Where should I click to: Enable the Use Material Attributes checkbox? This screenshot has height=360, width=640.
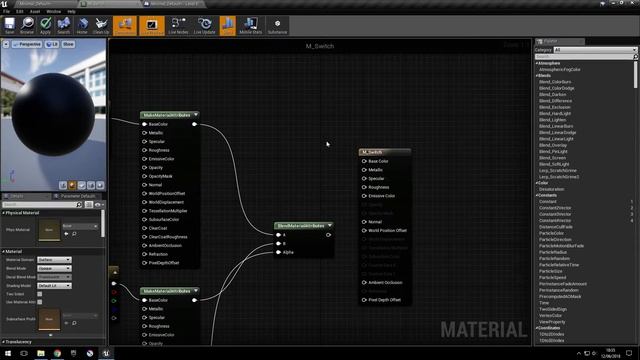[40, 302]
